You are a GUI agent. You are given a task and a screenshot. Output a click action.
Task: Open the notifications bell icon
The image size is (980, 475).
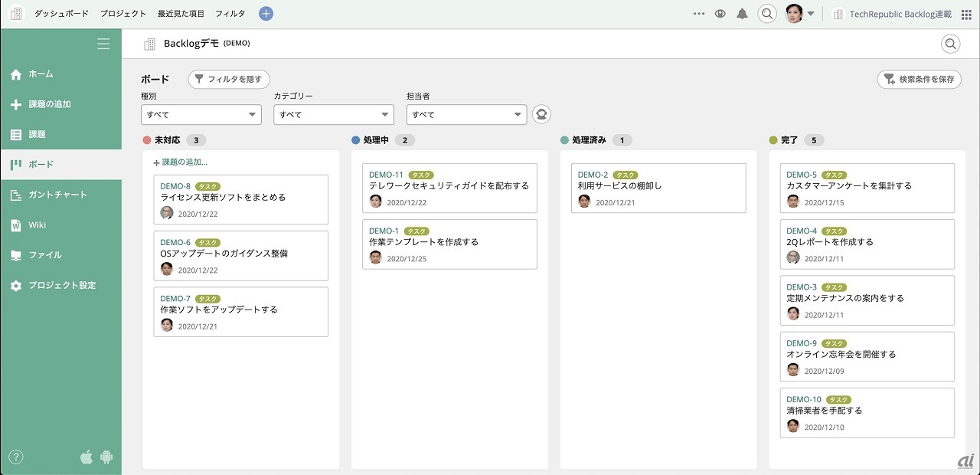point(742,14)
